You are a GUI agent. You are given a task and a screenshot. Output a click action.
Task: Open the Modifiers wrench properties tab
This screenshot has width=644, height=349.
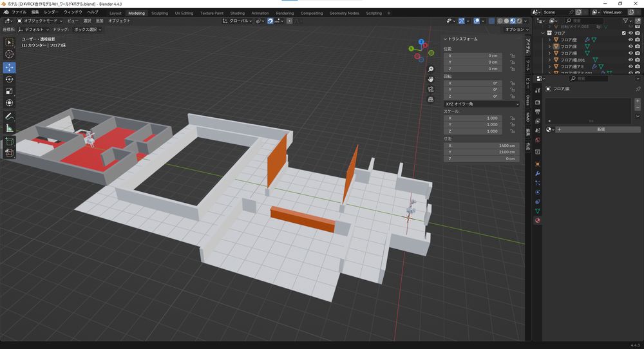coord(538,174)
